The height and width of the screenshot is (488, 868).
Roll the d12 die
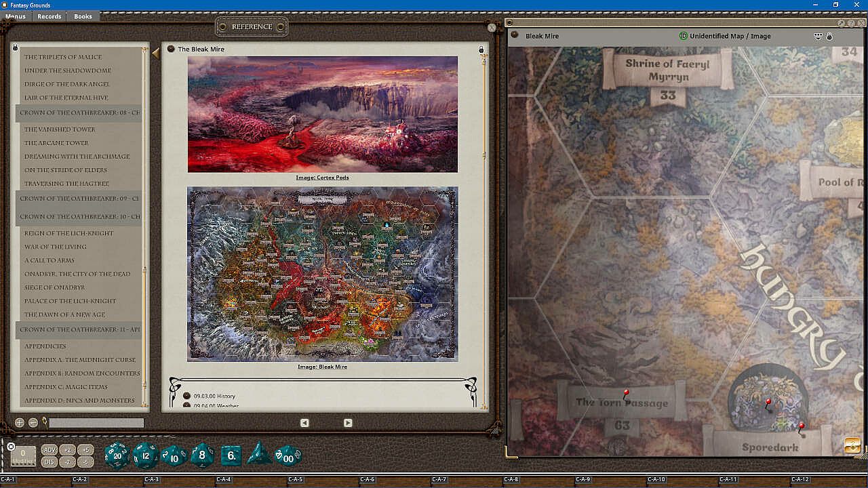pos(146,455)
